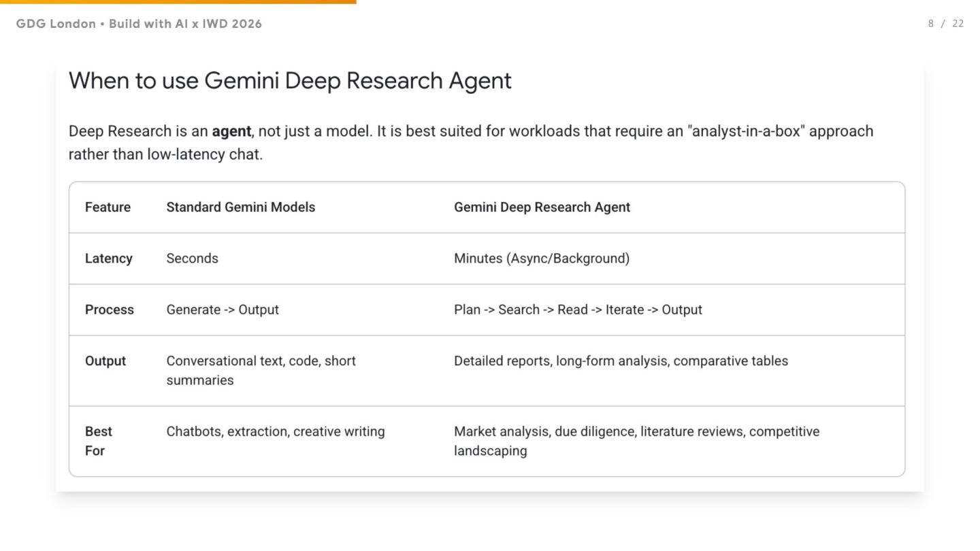Click the "Plan -> Search -> Read" process cell

click(x=578, y=310)
